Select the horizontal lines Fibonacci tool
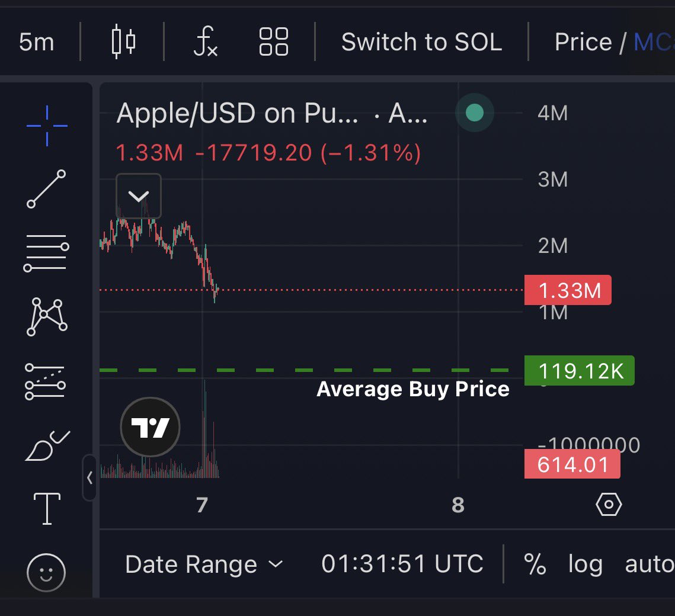Image resolution: width=675 pixels, height=616 pixels. (x=46, y=253)
